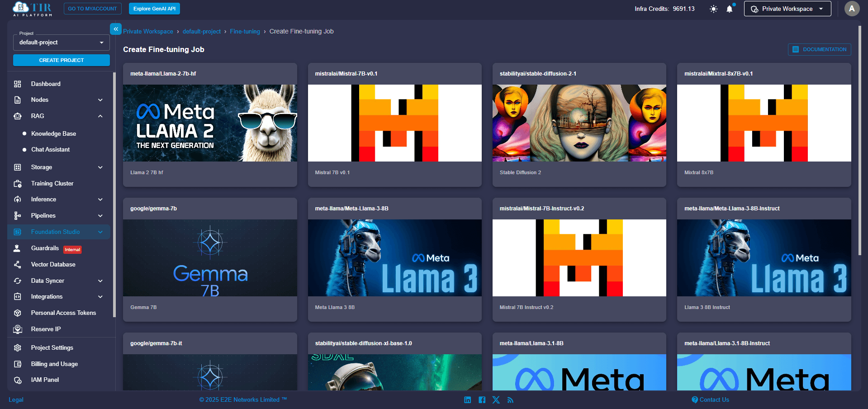Select the Meta-Llama-3-8B model card

tap(394, 260)
